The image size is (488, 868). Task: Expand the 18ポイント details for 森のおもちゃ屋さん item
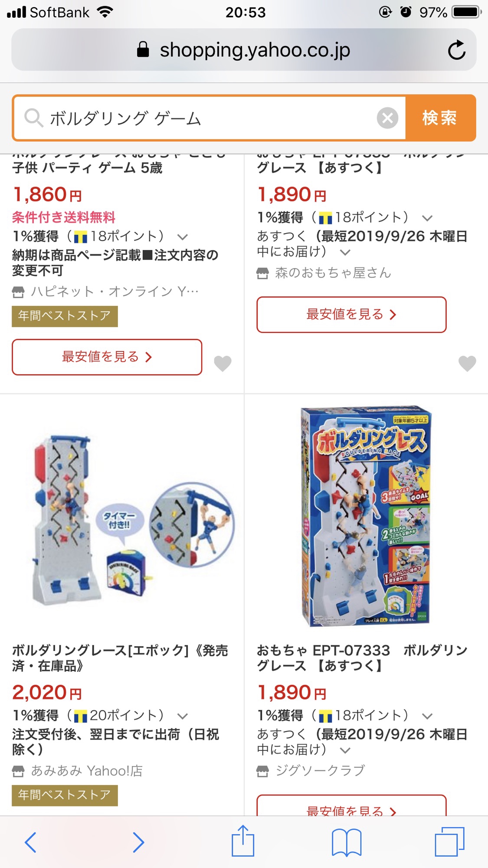tap(427, 218)
